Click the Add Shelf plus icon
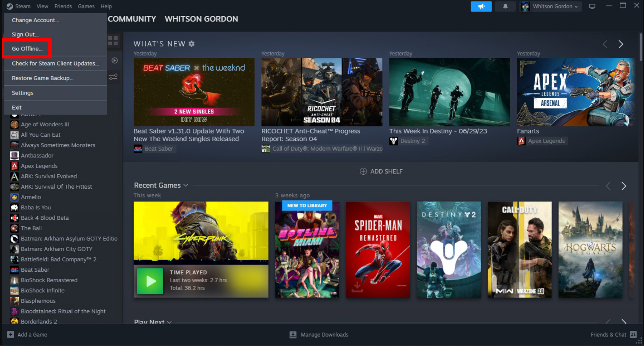The height and width of the screenshot is (346, 644). coord(363,171)
